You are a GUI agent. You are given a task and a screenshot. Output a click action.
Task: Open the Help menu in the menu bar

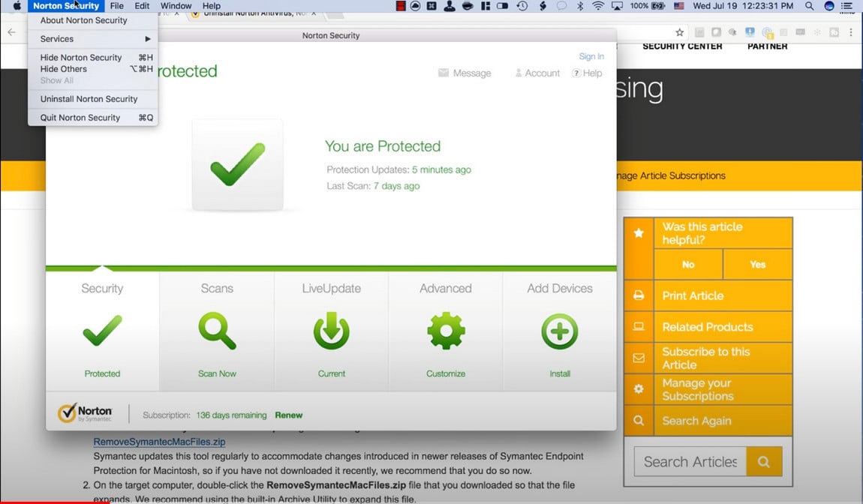pyautogui.click(x=212, y=6)
